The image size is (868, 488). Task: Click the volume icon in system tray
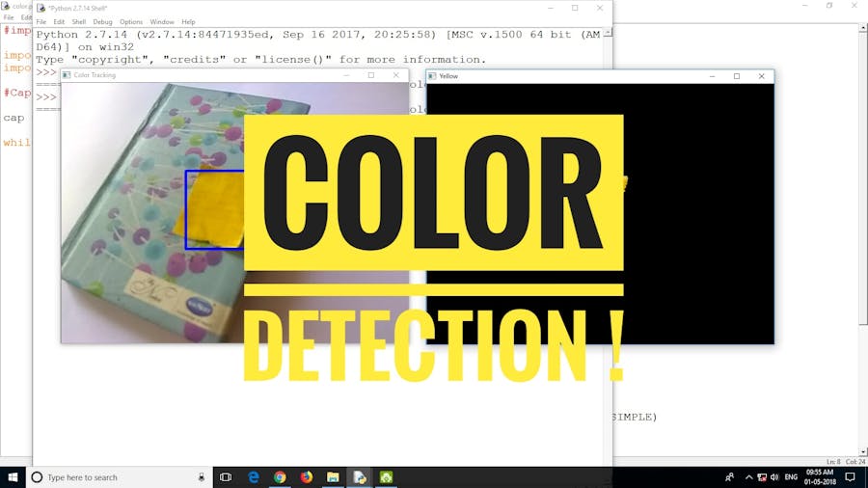click(774, 476)
